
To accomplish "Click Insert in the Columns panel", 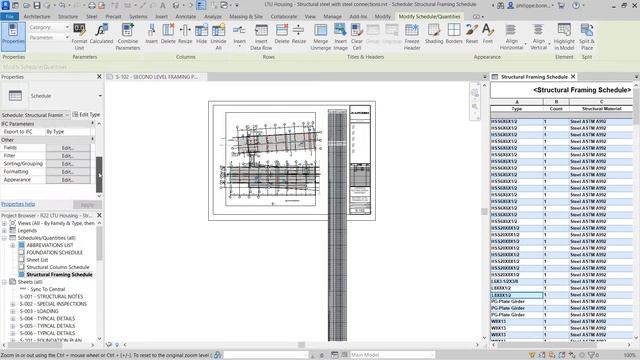I will 151,33.
